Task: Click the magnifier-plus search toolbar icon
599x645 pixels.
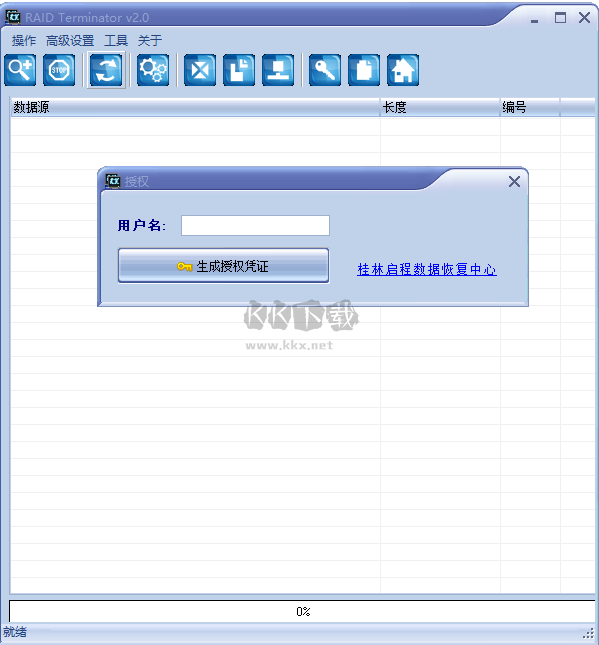Action: point(20,70)
